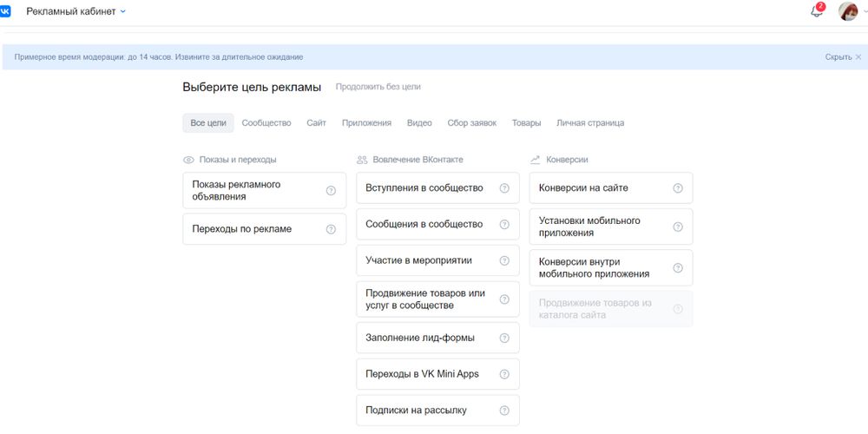Choose Подписки на рассылку goal
Viewport: 868px width, 434px height.
[437, 411]
